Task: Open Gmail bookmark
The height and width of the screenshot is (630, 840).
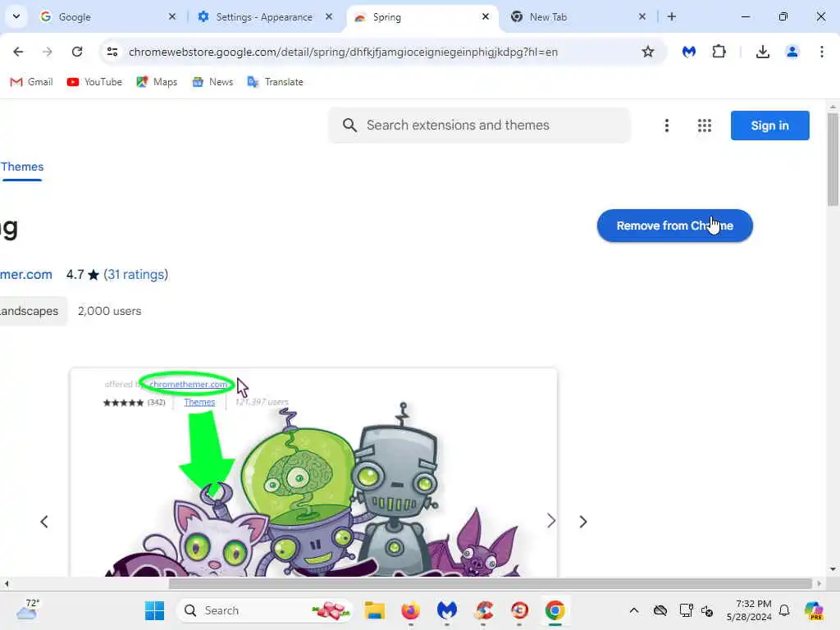Action: [x=32, y=82]
